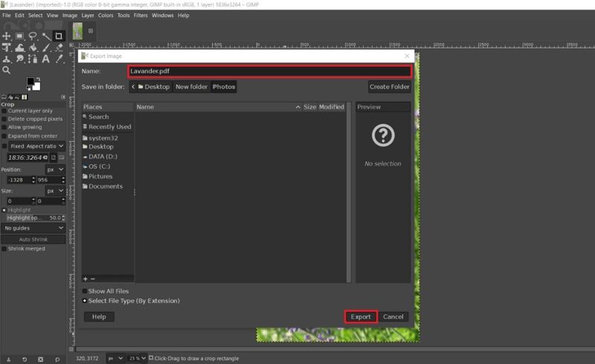Open the Windows menu
This screenshot has width=595, height=364.
pyautogui.click(x=162, y=16)
